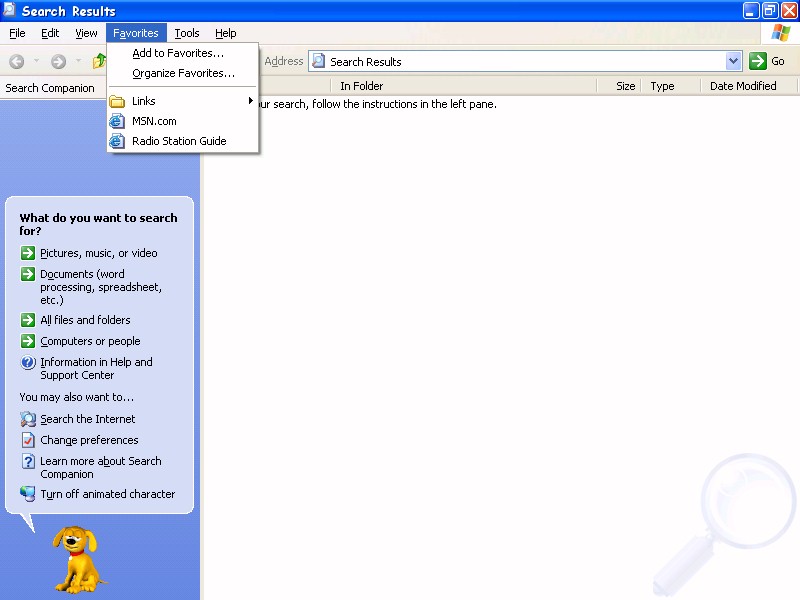Open the View menu
Viewport: 800px width, 600px height.
pos(86,33)
